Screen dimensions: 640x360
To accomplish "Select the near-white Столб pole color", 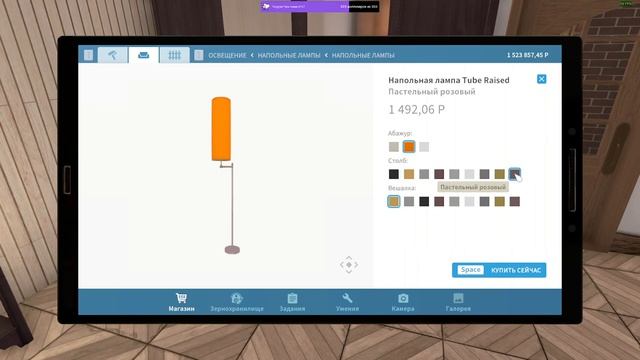I will coord(469,174).
